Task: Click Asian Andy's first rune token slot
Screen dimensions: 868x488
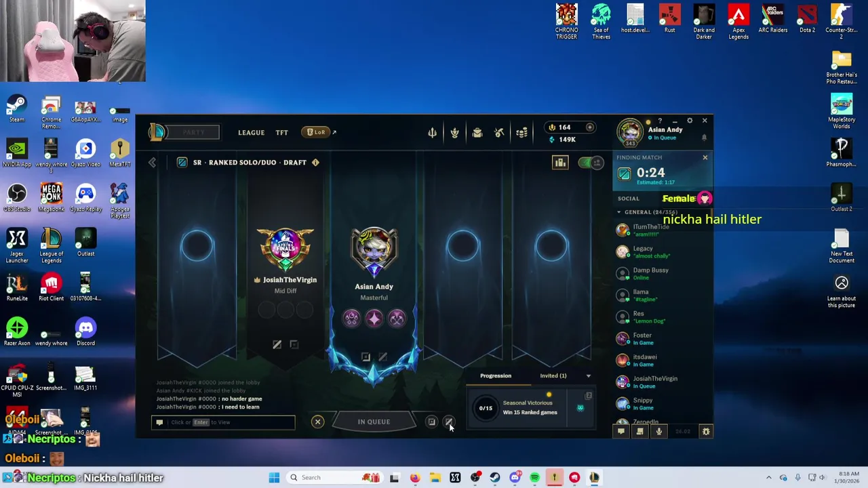Action: [351, 319]
